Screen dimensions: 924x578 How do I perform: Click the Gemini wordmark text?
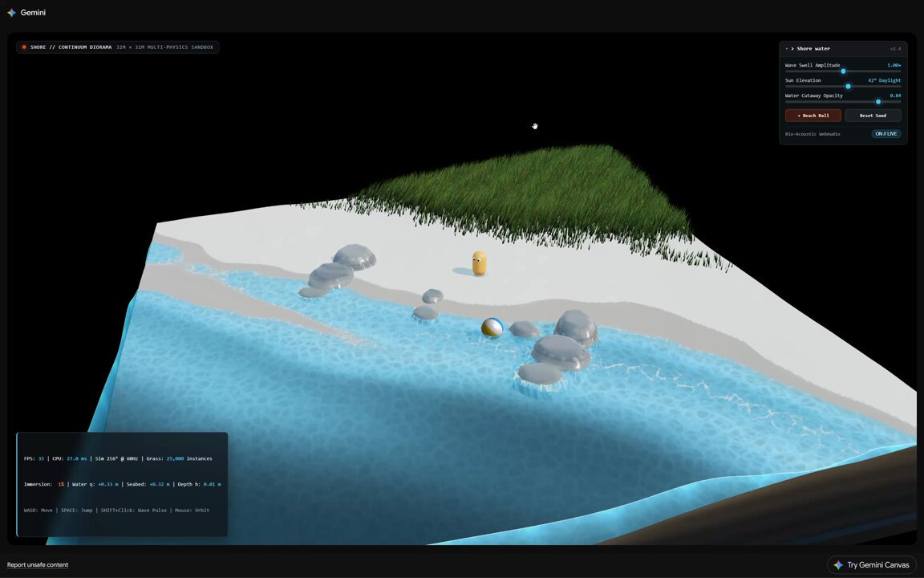tap(33, 12)
